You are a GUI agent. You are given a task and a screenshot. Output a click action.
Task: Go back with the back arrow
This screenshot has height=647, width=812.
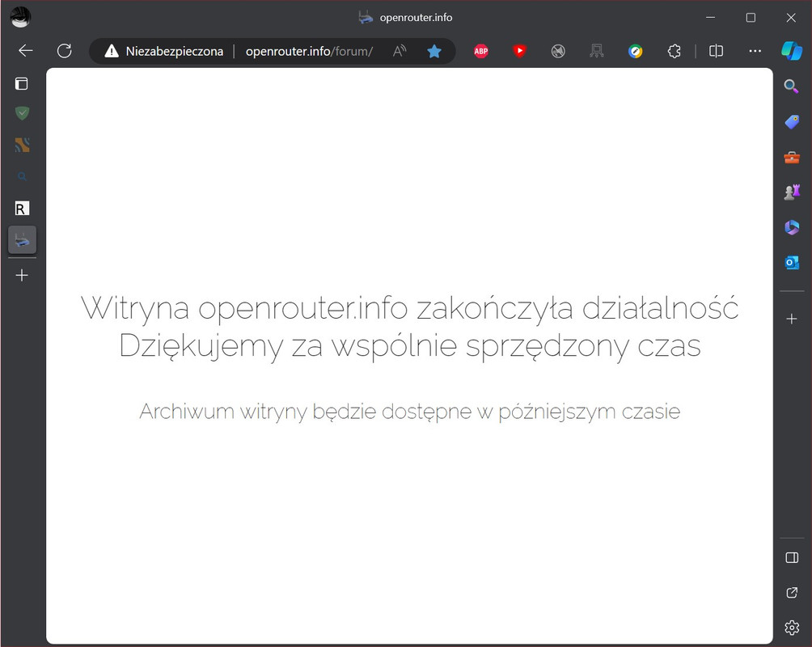point(25,51)
